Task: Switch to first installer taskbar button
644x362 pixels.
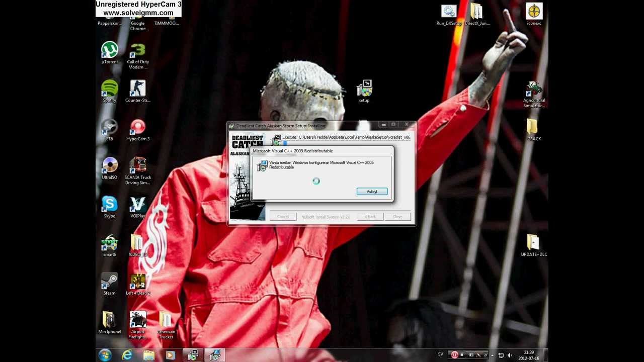Action: tap(193, 355)
